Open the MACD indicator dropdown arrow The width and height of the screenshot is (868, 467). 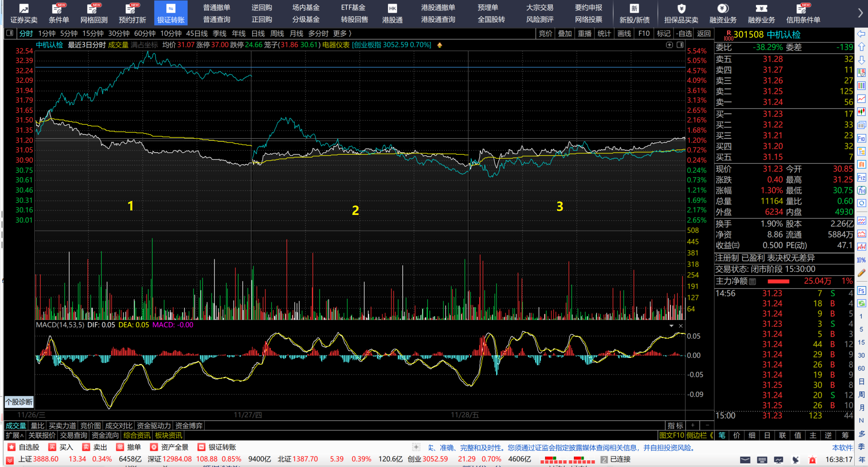click(x=671, y=326)
